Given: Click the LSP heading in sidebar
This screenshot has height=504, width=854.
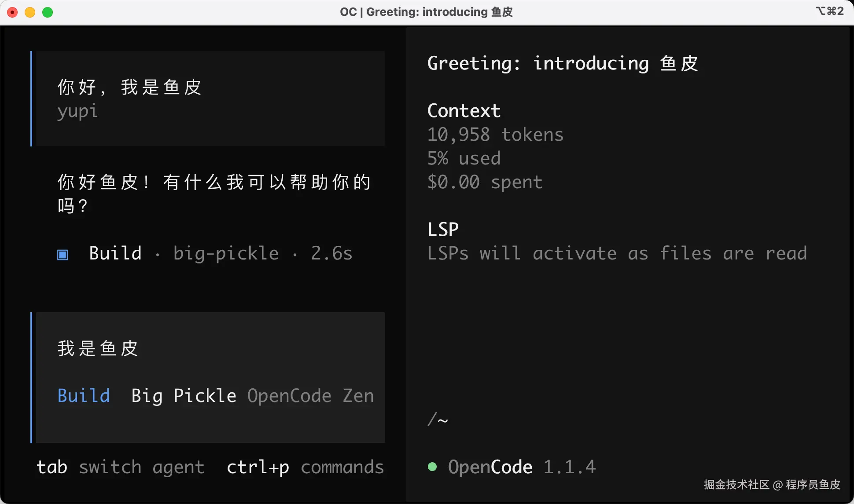Looking at the screenshot, I should (x=443, y=230).
